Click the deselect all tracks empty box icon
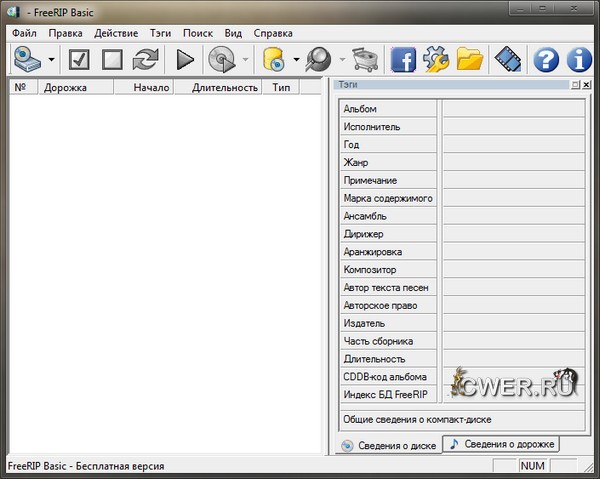The width and height of the screenshot is (600, 479). point(112,60)
